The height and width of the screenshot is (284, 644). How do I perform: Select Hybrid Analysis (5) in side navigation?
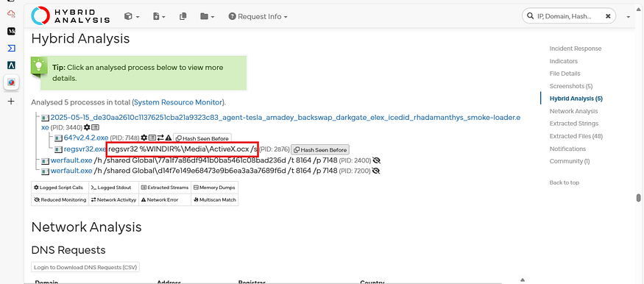pyautogui.click(x=576, y=99)
